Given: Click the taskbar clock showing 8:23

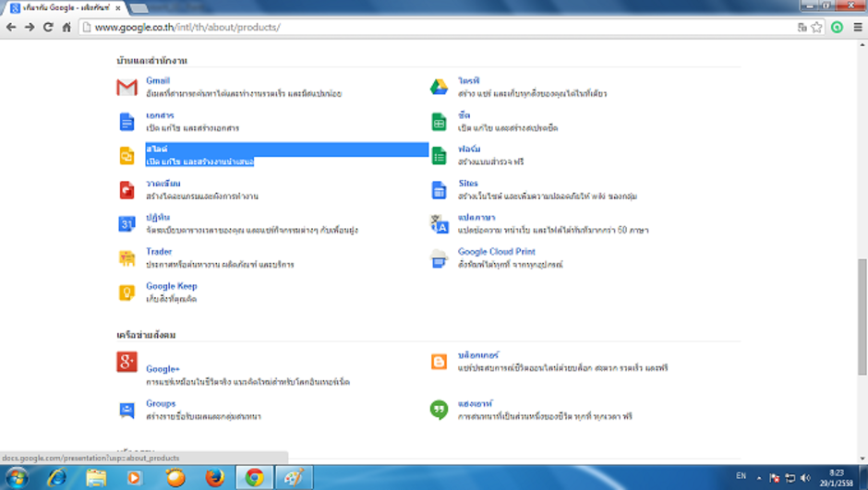Looking at the screenshot, I should (x=837, y=478).
